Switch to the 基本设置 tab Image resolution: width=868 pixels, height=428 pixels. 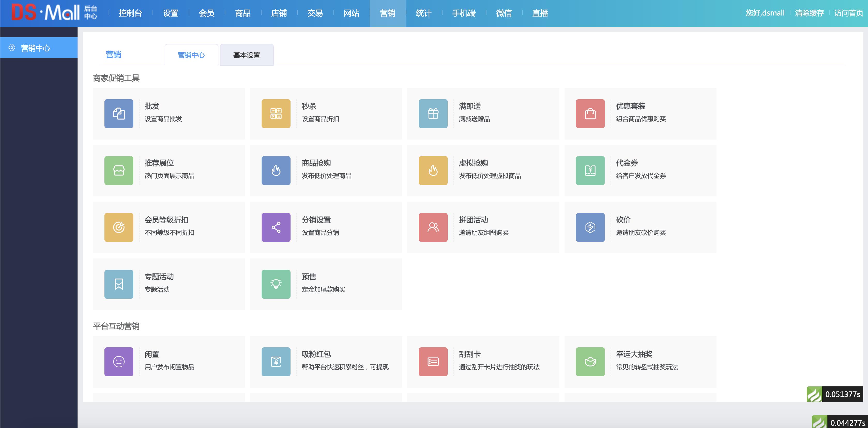click(246, 55)
